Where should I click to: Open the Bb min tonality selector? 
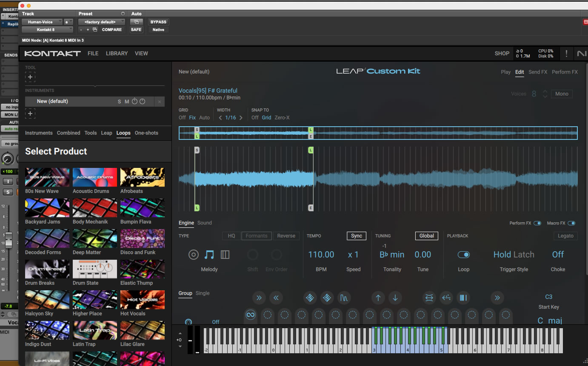pos(392,255)
